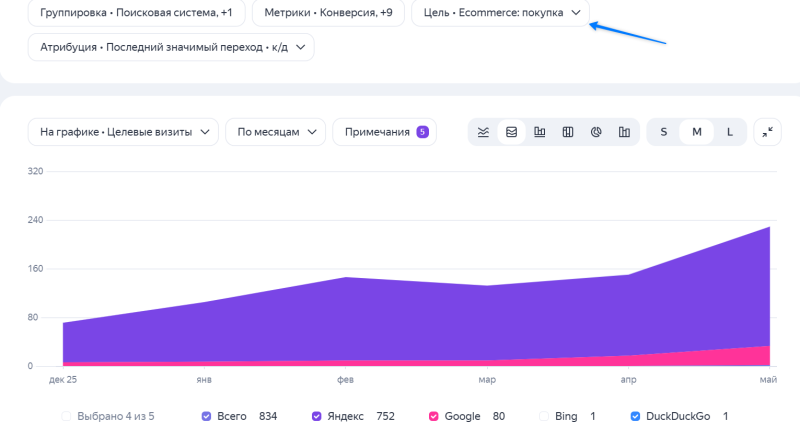
Task: Click the 'фев' label on the x-axis
Action: pyautogui.click(x=345, y=379)
